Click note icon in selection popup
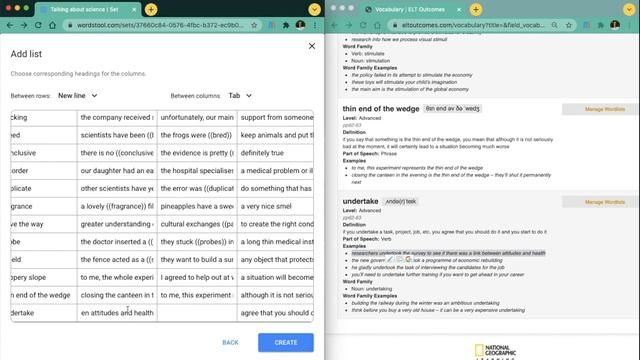Viewport: 640px width, 360px height. pyautogui.click(x=399, y=259)
